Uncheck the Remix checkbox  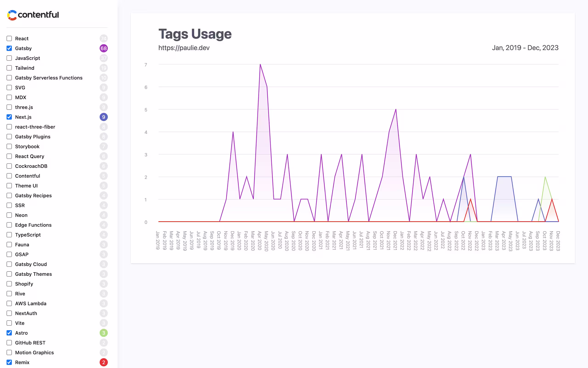click(x=9, y=362)
